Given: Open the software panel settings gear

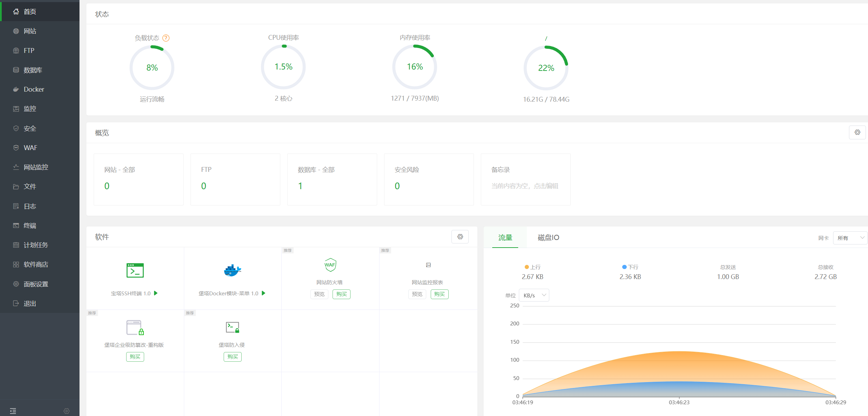Looking at the screenshot, I should coord(460,237).
